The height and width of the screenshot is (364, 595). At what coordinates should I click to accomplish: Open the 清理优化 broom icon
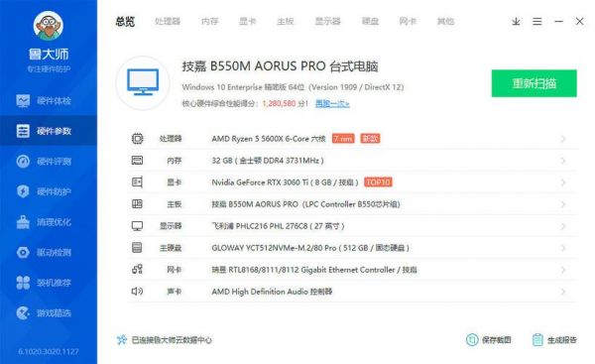click(x=23, y=222)
